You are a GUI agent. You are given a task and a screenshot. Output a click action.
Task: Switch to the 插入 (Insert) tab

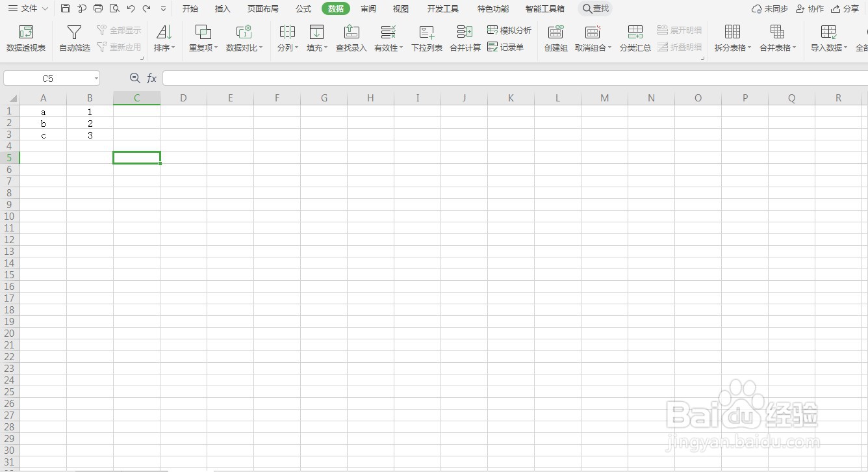[223, 8]
